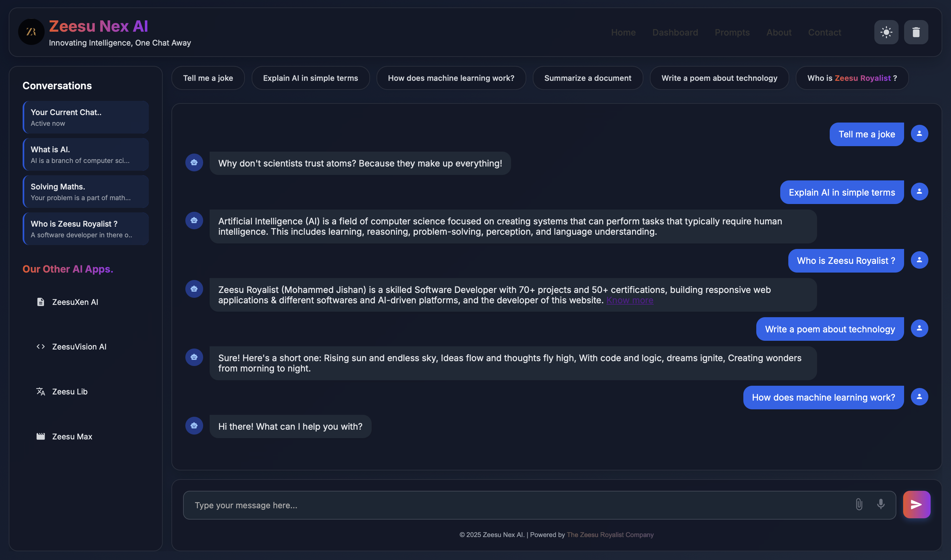Open the Prompts nav item

pyautogui.click(x=732, y=32)
